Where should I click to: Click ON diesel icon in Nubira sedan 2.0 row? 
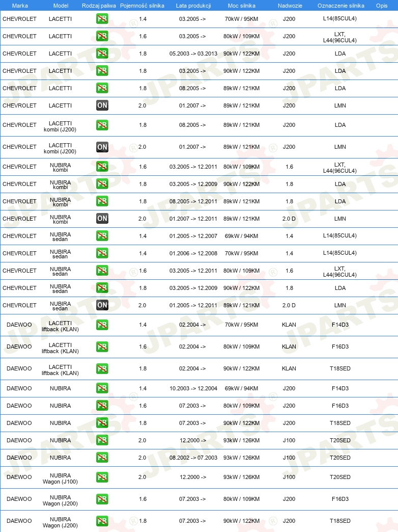pos(102,305)
